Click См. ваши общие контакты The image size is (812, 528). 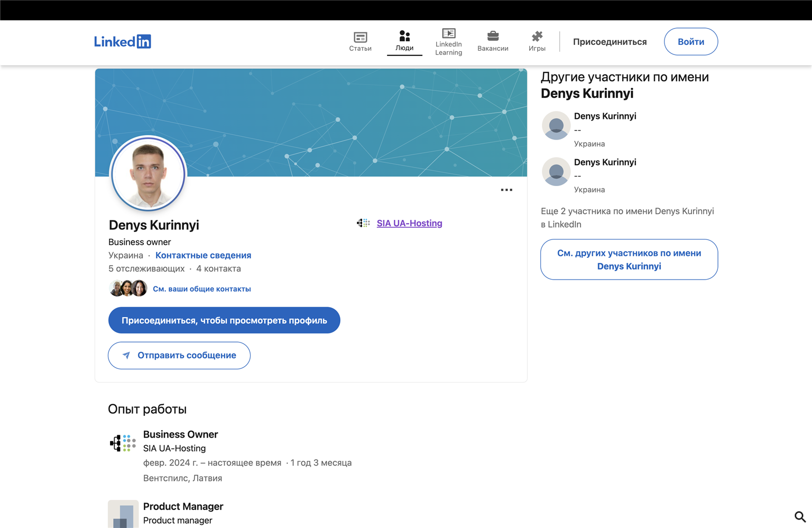point(202,289)
